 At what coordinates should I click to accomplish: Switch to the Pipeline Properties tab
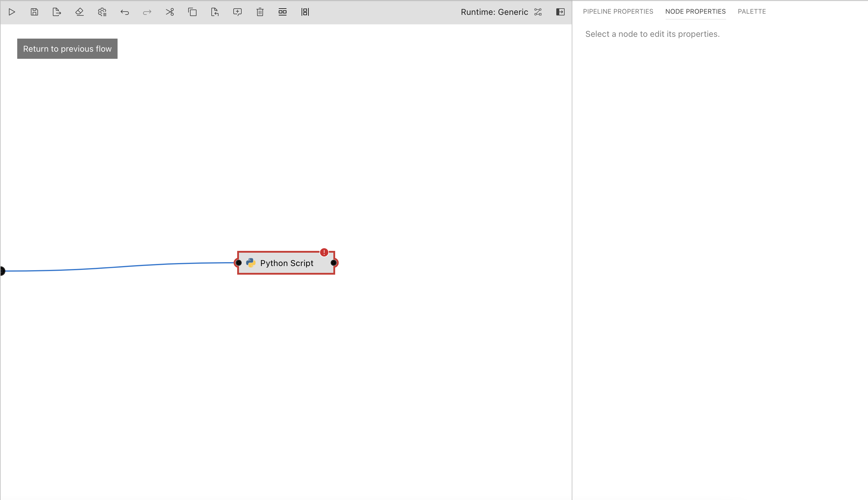(618, 11)
